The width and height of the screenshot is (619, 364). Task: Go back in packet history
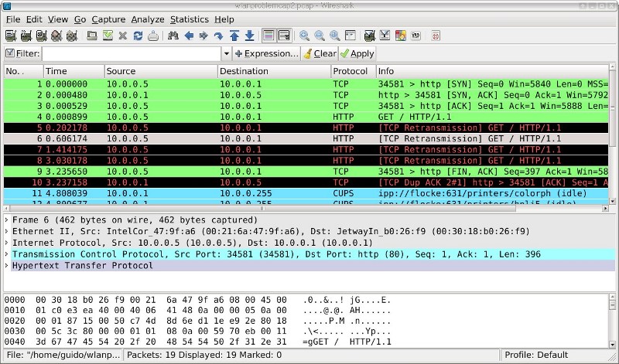189,36
